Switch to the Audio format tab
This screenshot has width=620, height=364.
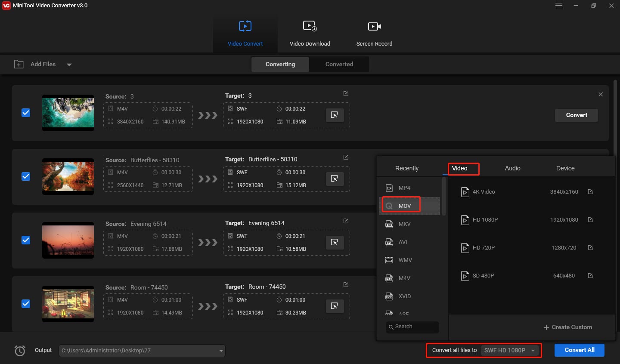pos(512,168)
